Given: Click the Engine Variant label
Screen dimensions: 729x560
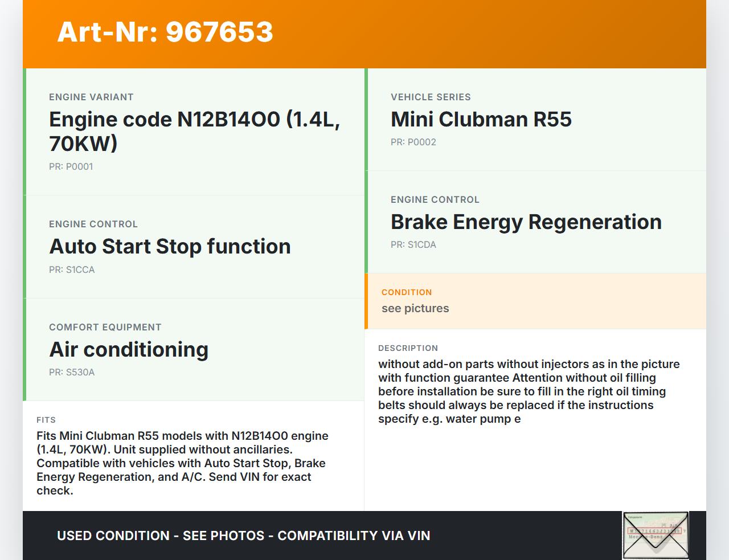Looking at the screenshot, I should (91, 97).
